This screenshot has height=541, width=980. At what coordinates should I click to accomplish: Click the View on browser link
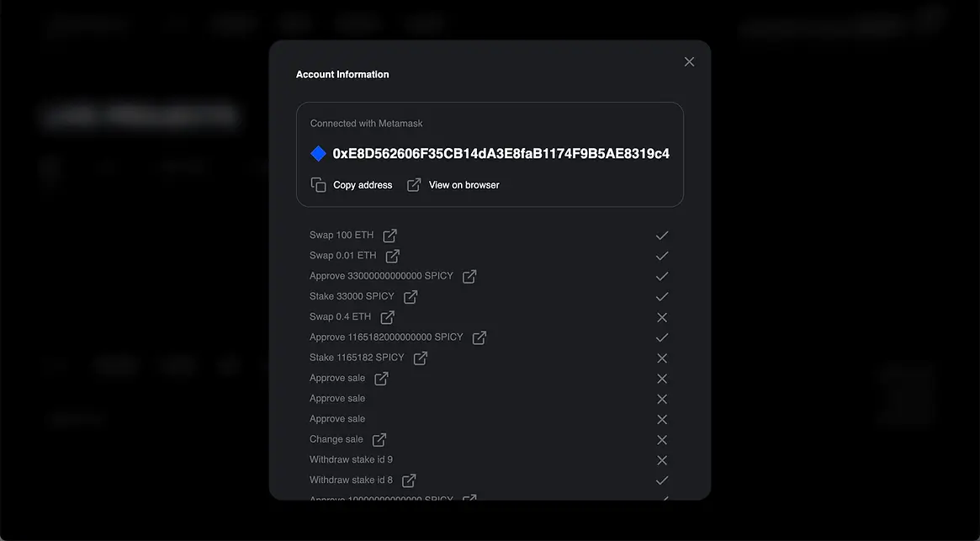coord(464,185)
